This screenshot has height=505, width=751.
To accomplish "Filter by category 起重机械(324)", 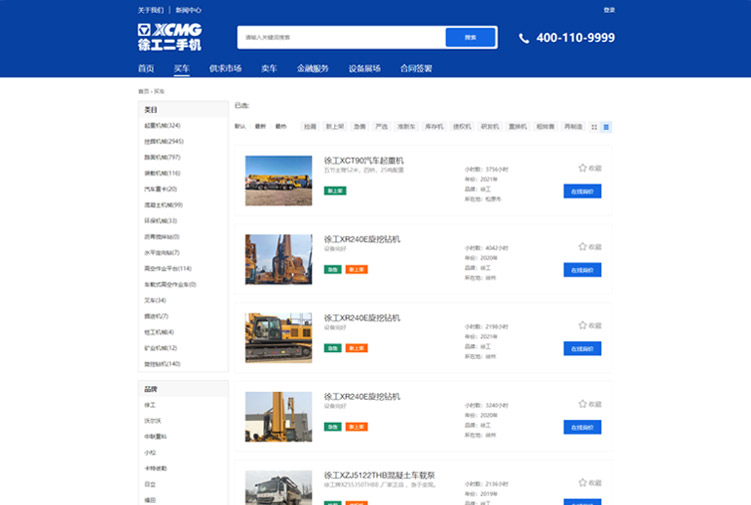I will click(162, 126).
